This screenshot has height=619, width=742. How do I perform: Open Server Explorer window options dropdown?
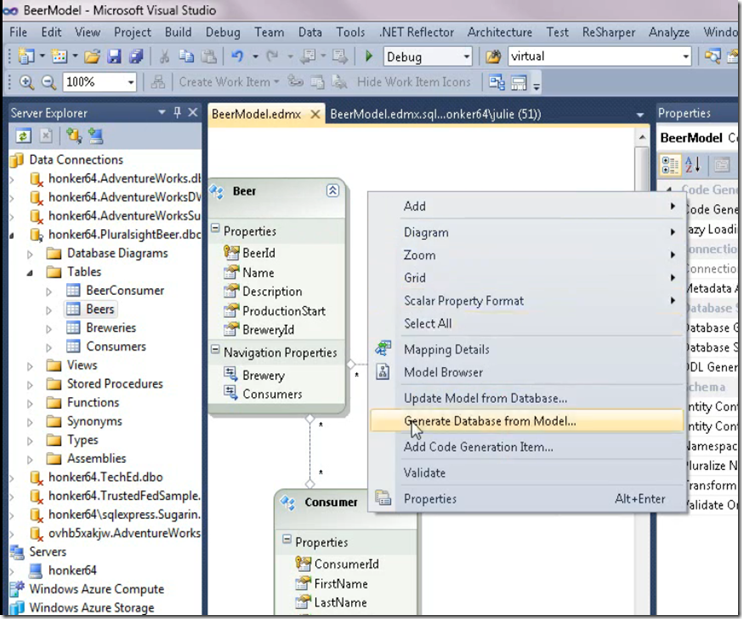tap(162, 112)
